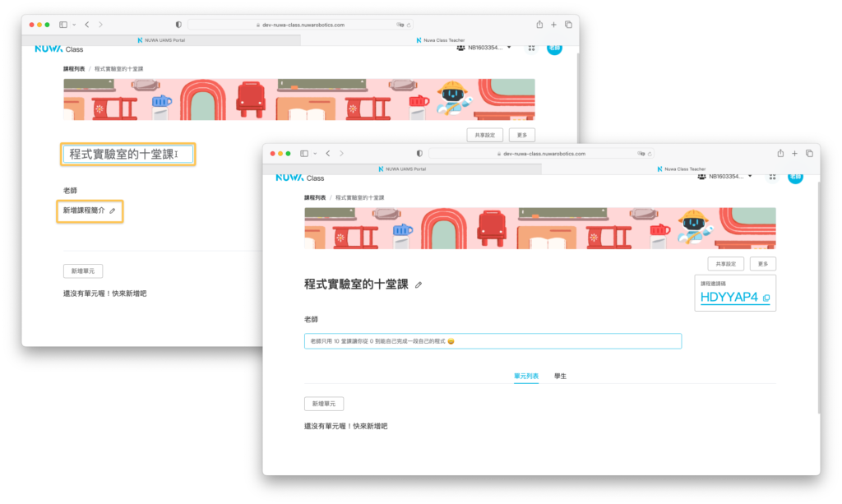Click 共享設定 button in front window
Viewport: 842px width, 504px height.
click(726, 264)
